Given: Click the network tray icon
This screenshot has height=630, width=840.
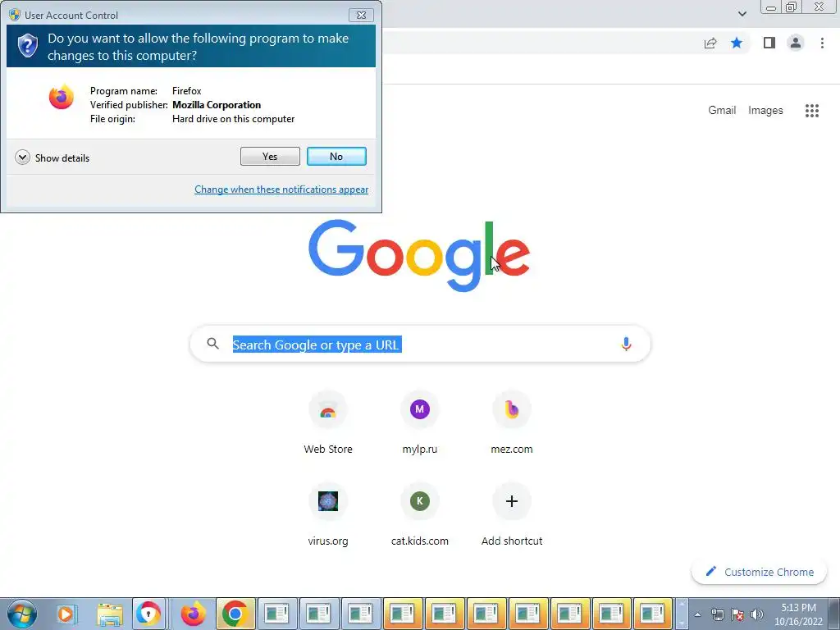Looking at the screenshot, I should pos(717,614).
